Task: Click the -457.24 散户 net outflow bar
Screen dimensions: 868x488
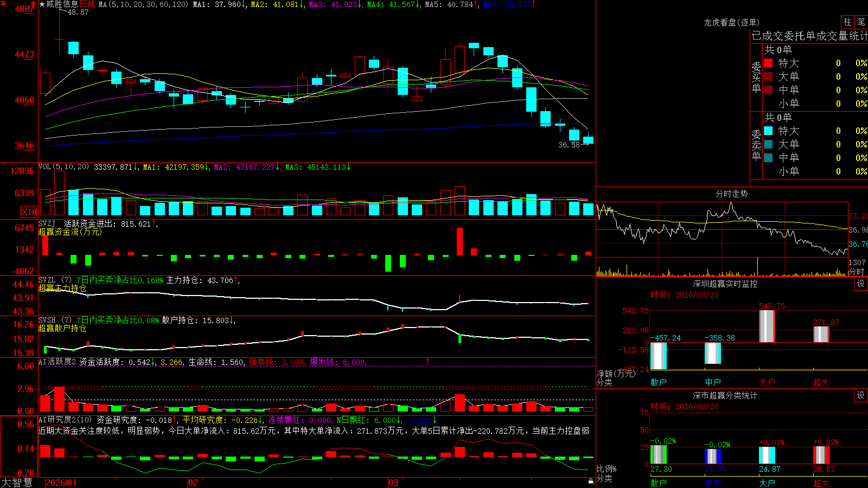Action: pyautogui.click(x=658, y=356)
